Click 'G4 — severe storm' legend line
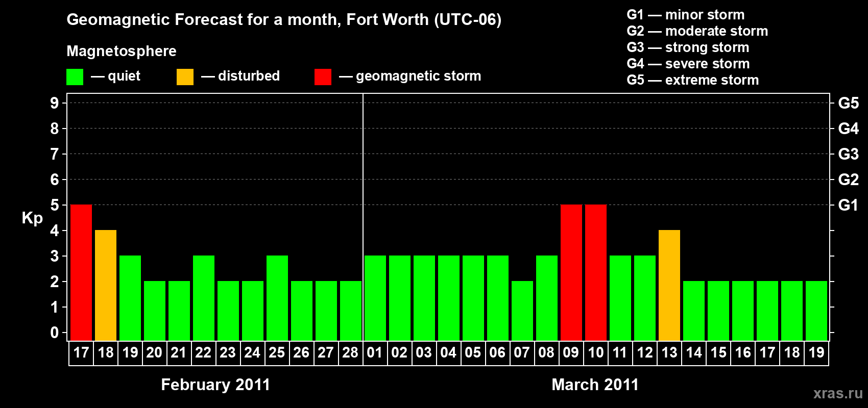This screenshot has height=408, width=868. coord(688,64)
